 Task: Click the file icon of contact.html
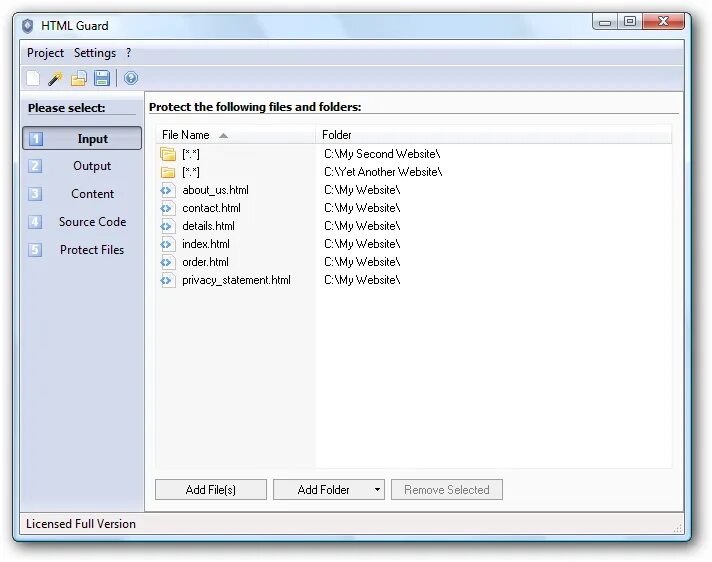168,208
